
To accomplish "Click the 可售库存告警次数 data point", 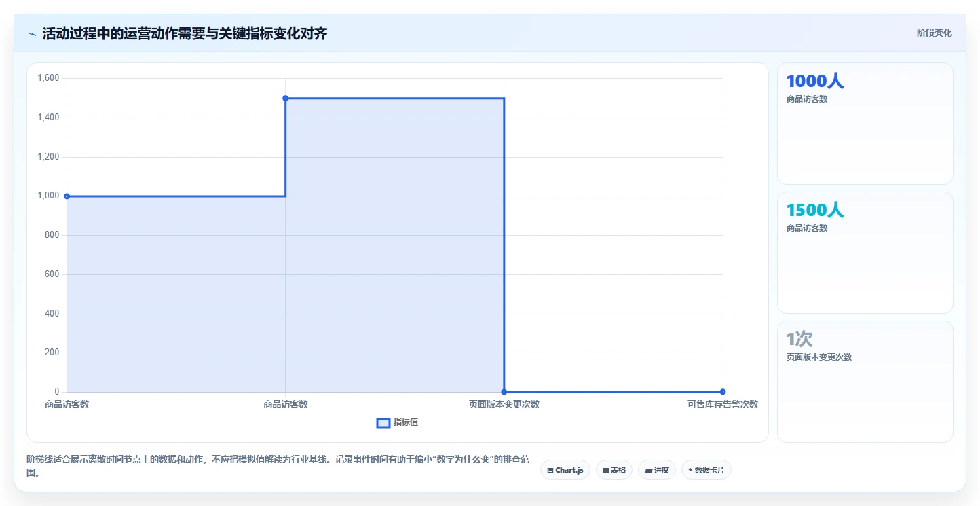I will (x=723, y=391).
